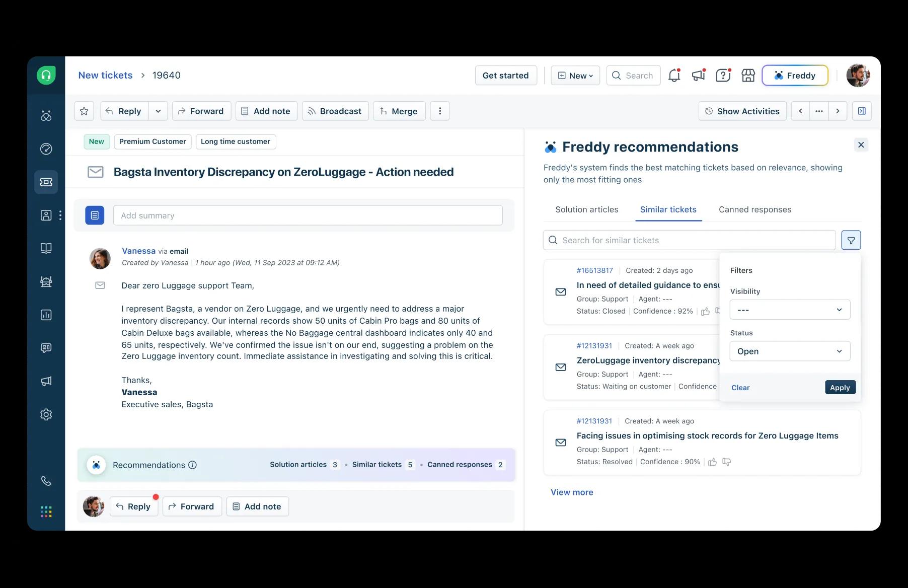
Task: Switch to the Solution articles tab
Action: [586, 209]
